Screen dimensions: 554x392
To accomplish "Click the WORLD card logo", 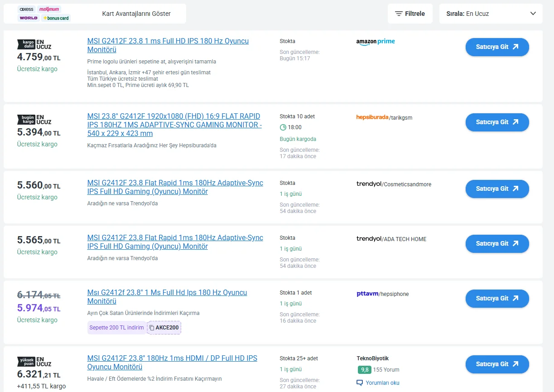I will tap(29, 18).
